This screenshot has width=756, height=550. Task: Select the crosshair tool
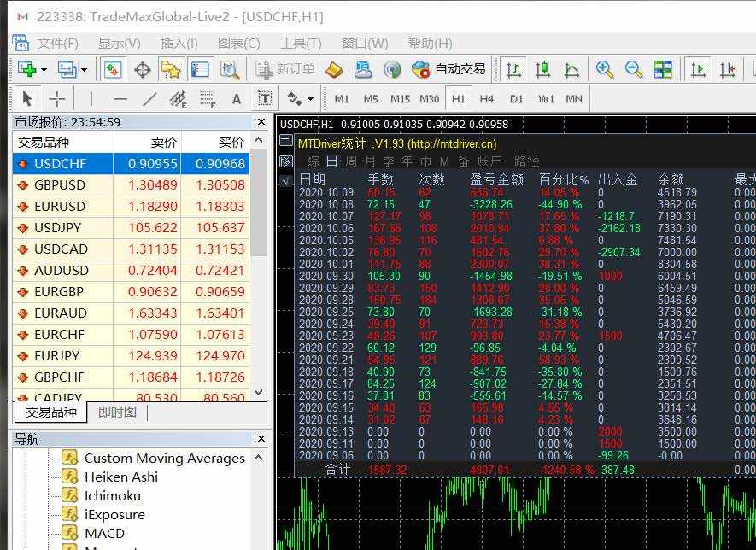(56, 98)
